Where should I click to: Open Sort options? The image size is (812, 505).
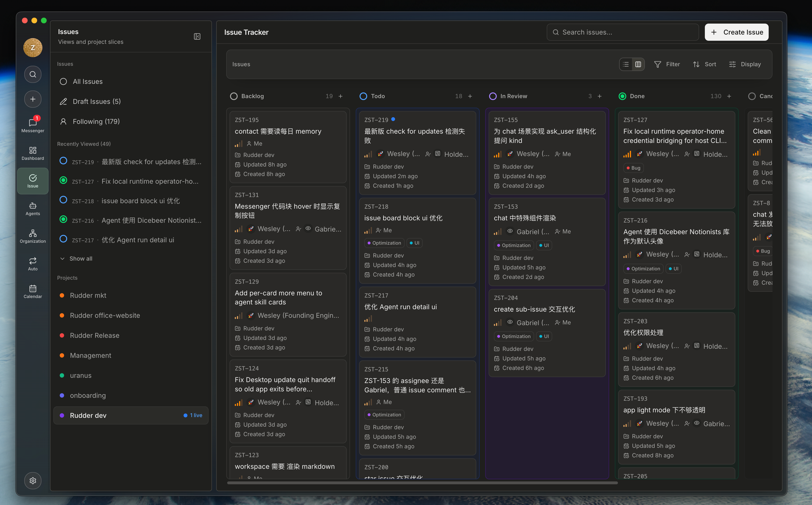[705, 64]
